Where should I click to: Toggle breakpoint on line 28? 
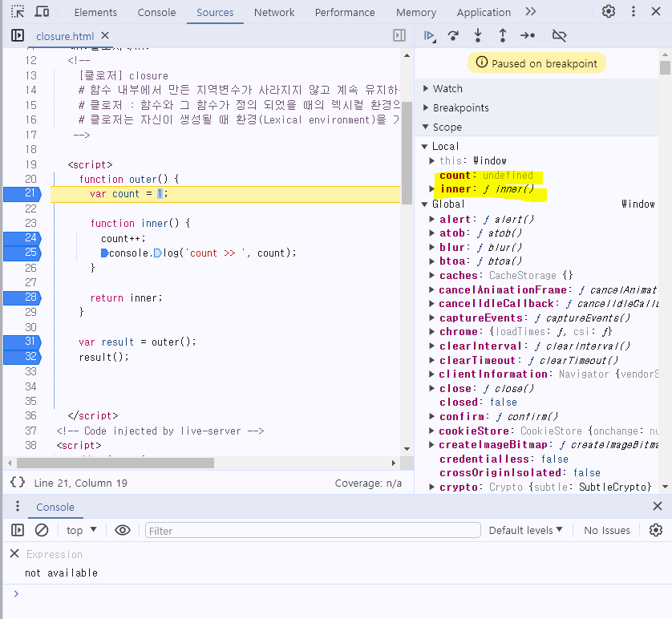point(22,297)
